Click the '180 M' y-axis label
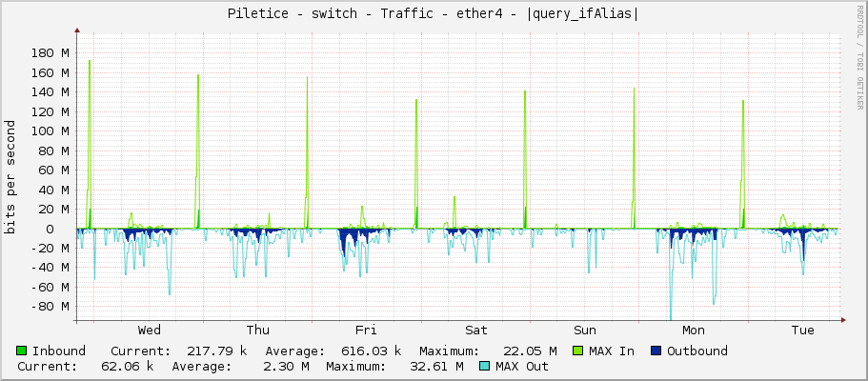 [x=50, y=53]
